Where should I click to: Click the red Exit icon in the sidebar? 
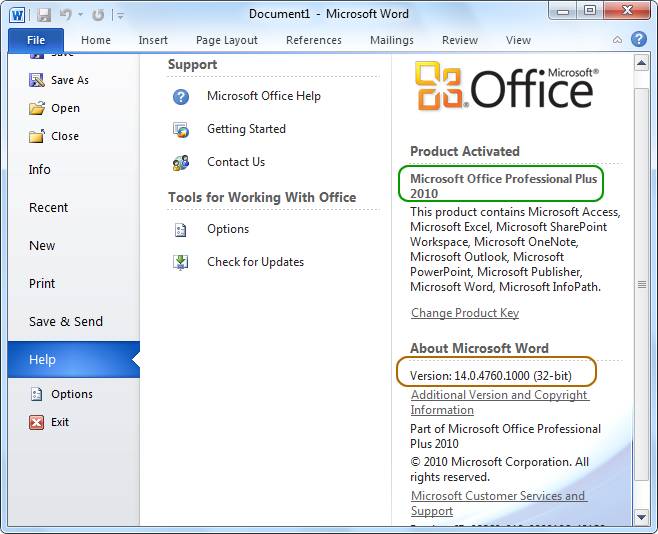tap(37, 422)
